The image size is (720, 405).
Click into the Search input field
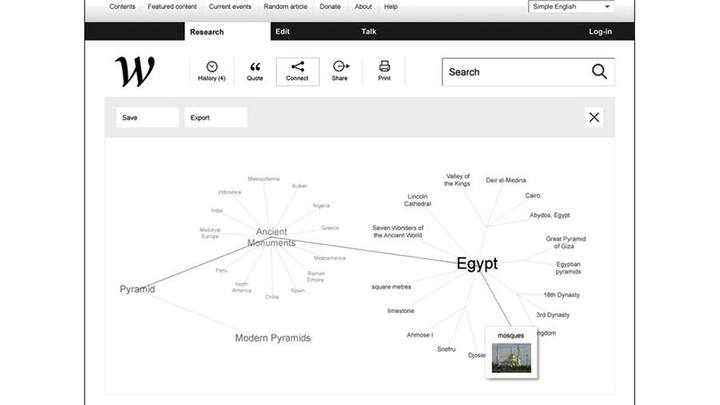(x=510, y=72)
